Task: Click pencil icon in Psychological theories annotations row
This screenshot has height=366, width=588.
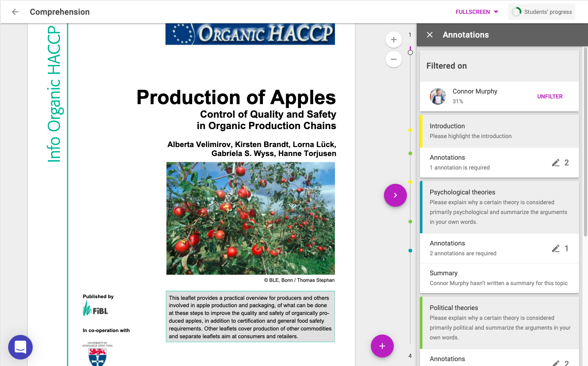Action: 556,248
